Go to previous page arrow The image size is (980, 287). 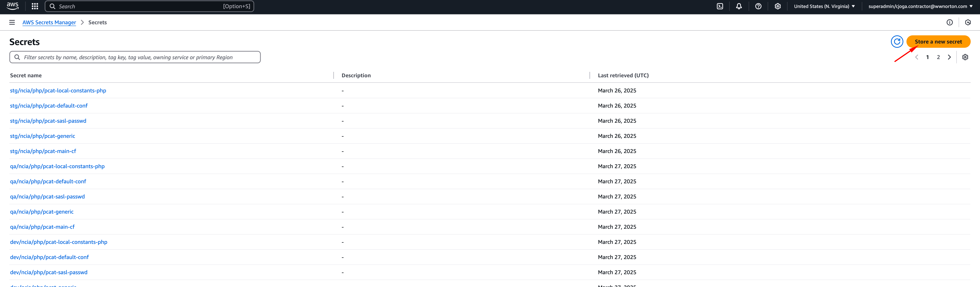coord(917,57)
